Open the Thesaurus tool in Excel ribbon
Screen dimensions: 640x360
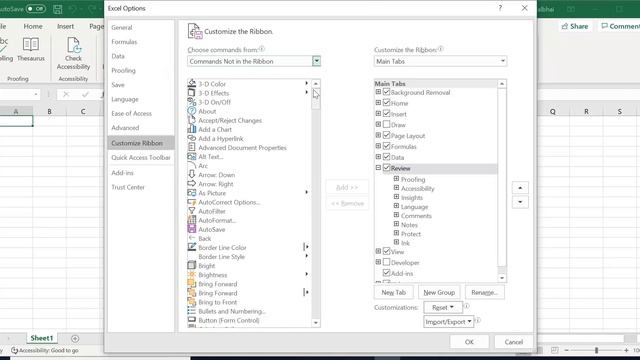point(31,49)
